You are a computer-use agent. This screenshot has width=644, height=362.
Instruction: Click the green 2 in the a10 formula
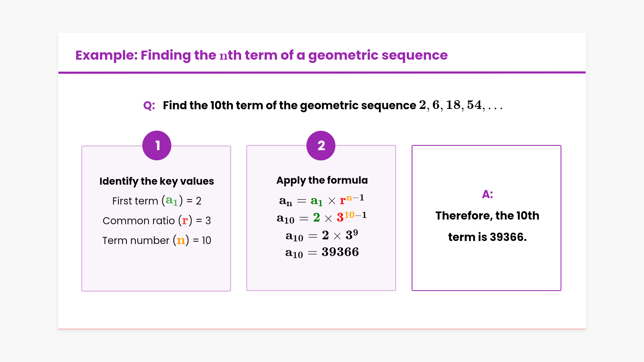click(316, 218)
